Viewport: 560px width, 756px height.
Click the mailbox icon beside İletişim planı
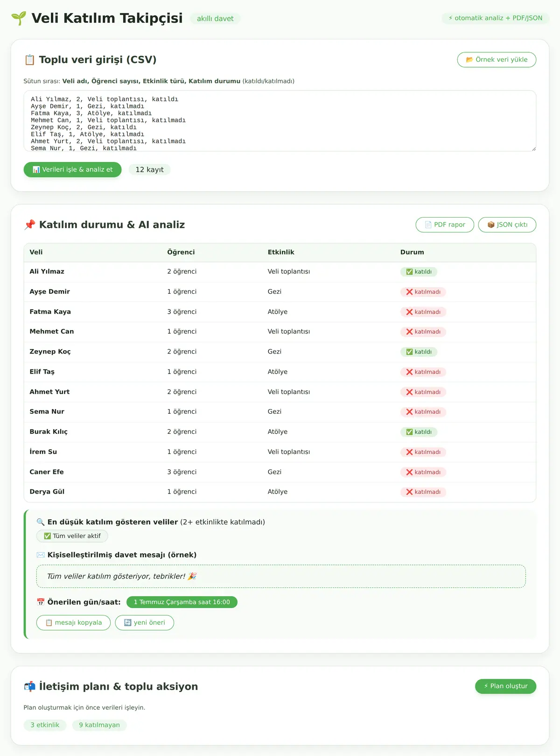(29, 686)
